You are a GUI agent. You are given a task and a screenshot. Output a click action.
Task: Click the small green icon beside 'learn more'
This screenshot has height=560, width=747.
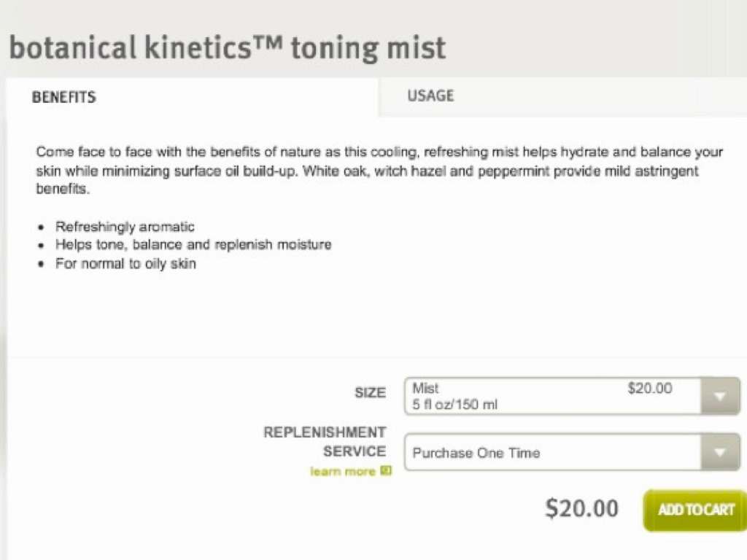coord(386,471)
